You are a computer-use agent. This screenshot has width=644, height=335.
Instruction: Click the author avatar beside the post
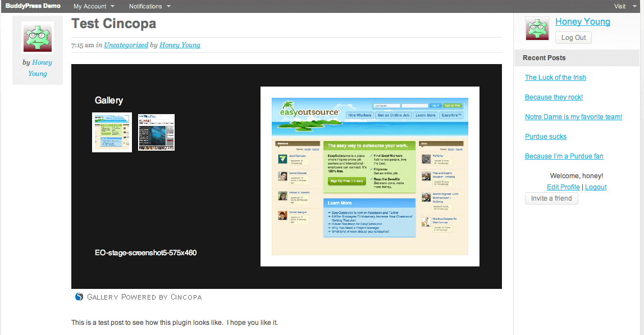38,38
